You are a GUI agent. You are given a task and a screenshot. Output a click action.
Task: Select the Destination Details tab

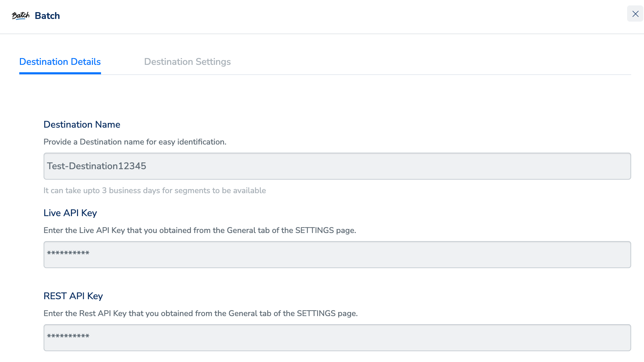point(60,62)
